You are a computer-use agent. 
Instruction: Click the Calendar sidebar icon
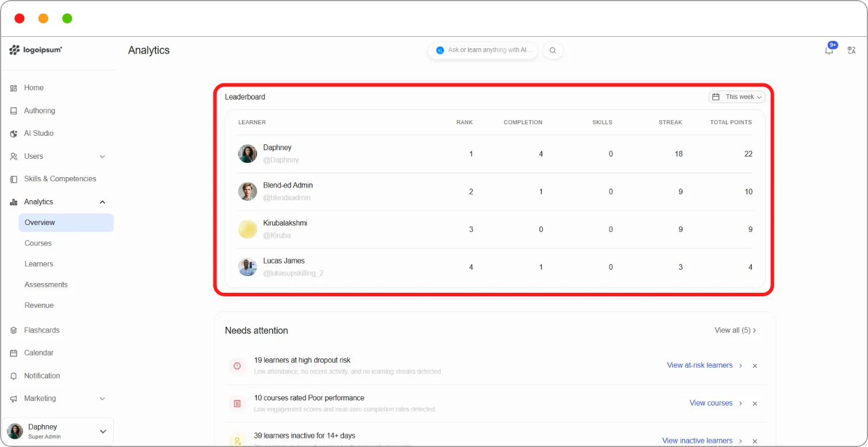pyautogui.click(x=14, y=353)
